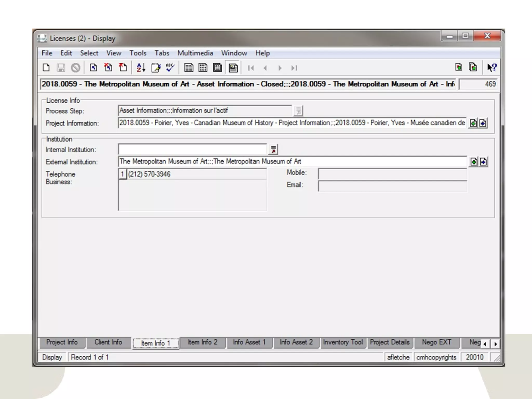This screenshot has width=532, height=399.
Task: Open the Multimedia menu
Action: (x=195, y=53)
